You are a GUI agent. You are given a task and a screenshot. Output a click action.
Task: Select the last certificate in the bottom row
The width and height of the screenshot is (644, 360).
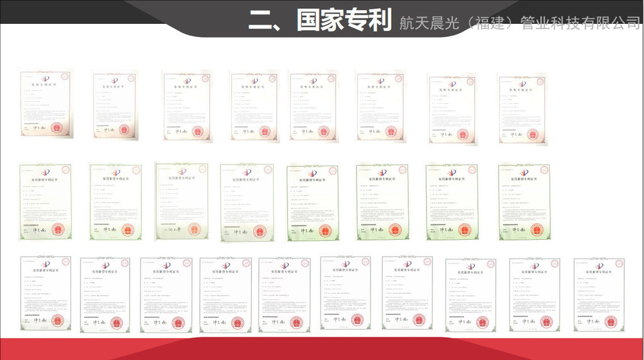599,295
